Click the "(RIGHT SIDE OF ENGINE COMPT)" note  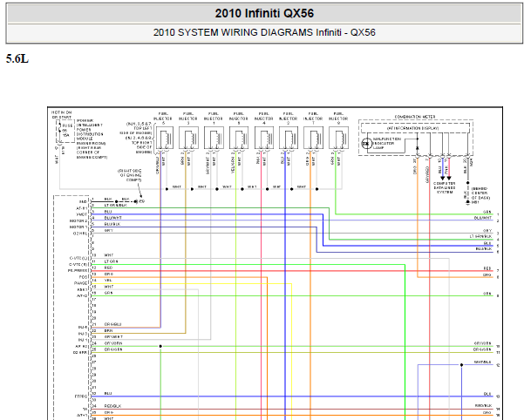[129, 175]
